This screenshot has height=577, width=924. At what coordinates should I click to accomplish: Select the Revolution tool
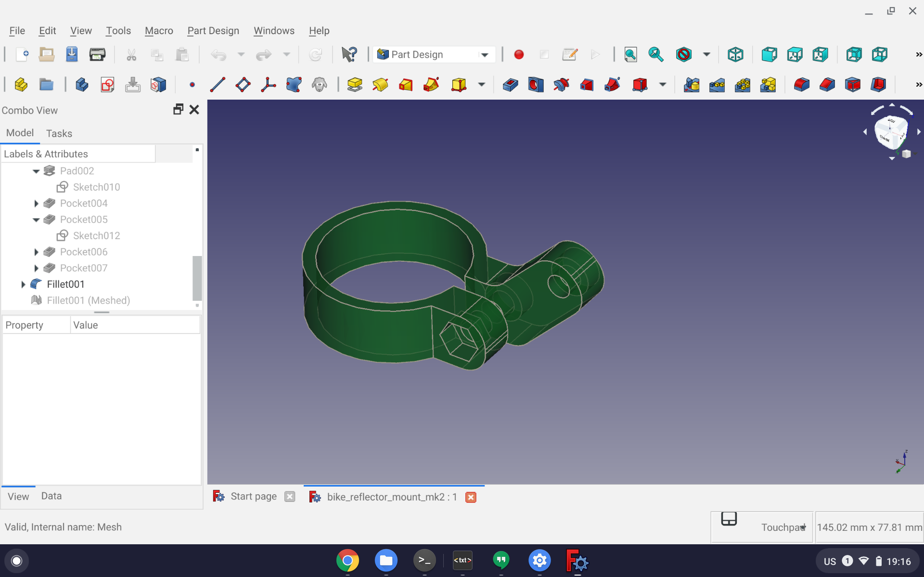coord(380,85)
